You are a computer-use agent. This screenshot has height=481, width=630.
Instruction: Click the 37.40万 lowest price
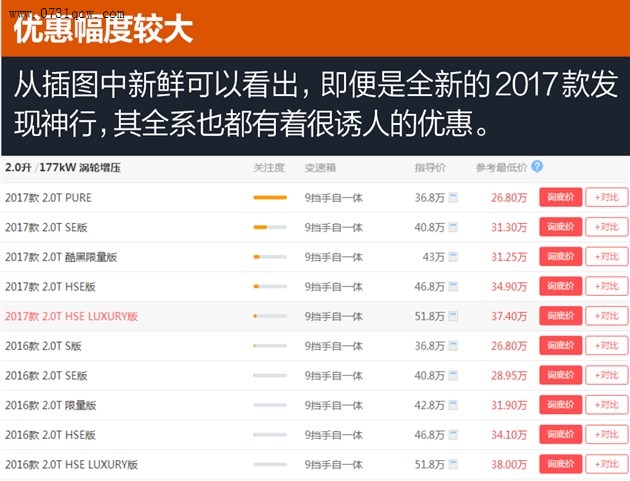[x=509, y=317]
